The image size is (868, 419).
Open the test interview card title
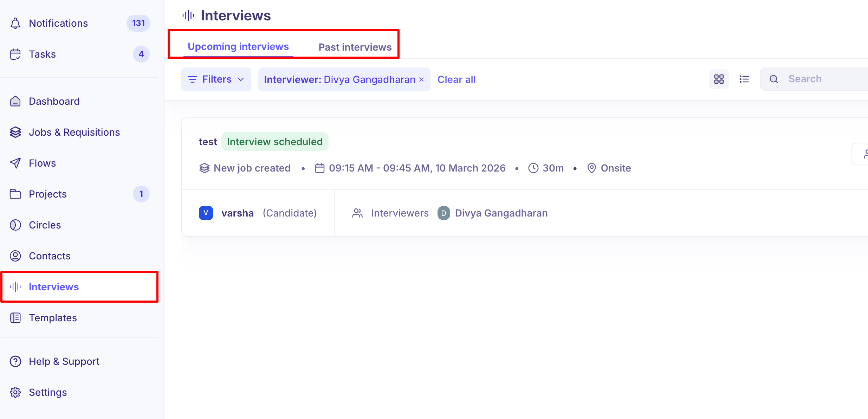point(208,142)
